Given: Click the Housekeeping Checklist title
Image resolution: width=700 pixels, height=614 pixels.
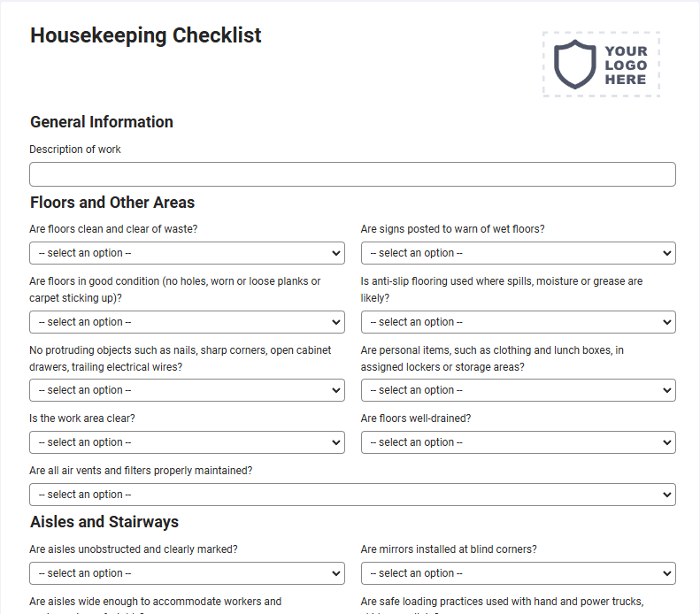Looking at the screenshot, I should pyautogui.click(x=145, y=35).
